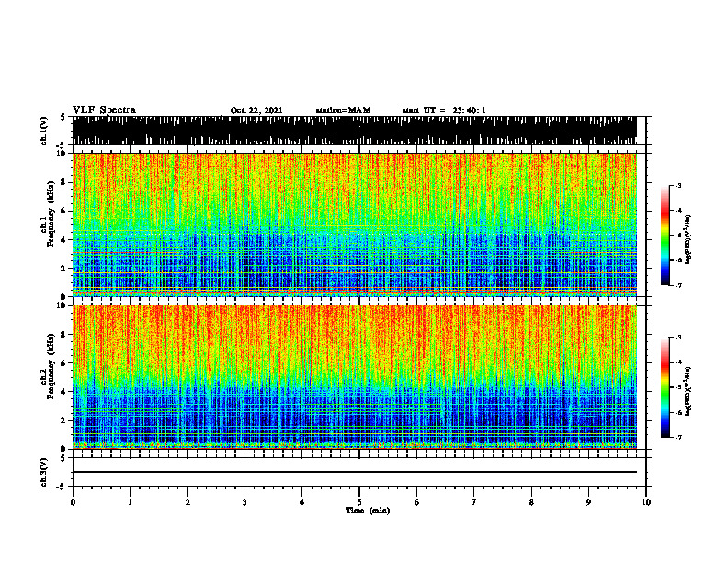Click the flat ch.3 voltage trace line

point(354,472)
